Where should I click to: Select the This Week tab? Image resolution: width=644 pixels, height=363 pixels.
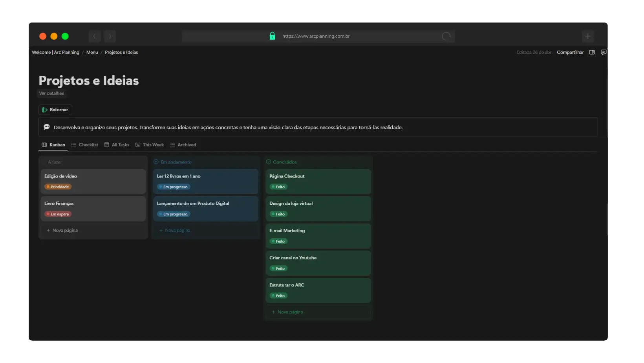150,145
